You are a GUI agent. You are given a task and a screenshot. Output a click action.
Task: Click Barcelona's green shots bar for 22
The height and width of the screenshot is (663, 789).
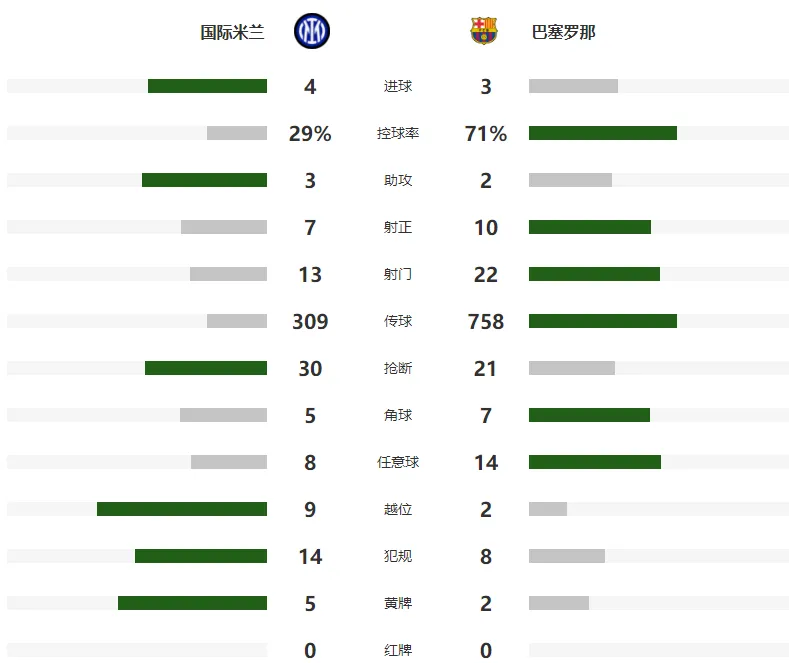[x=594, y=274]
